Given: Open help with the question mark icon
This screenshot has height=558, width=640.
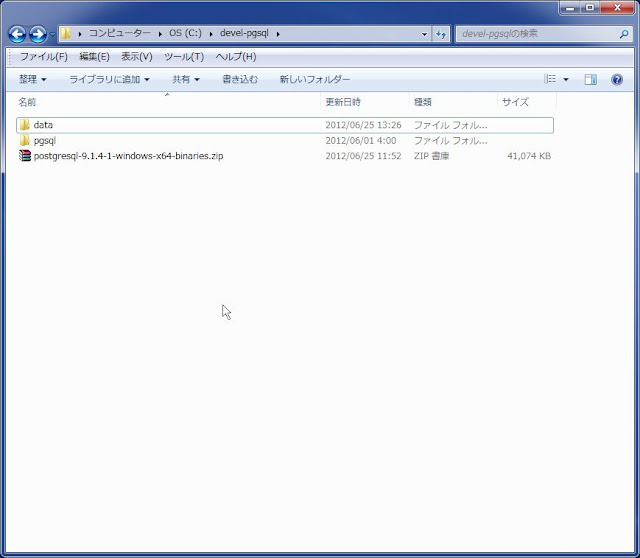Looking at the screenshot, I should [x=617, y=79].
